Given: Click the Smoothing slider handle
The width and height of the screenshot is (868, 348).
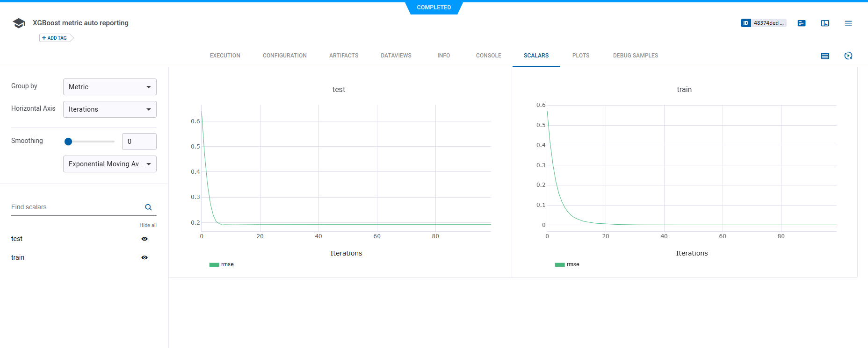Looking at the screenshot, I should pos(68,142).
